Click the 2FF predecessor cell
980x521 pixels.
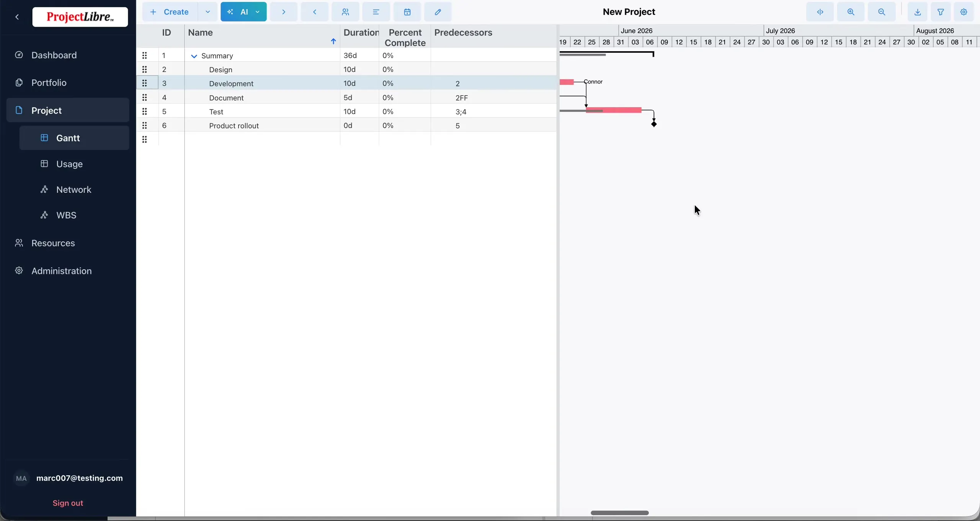click(x=493, y=98)
